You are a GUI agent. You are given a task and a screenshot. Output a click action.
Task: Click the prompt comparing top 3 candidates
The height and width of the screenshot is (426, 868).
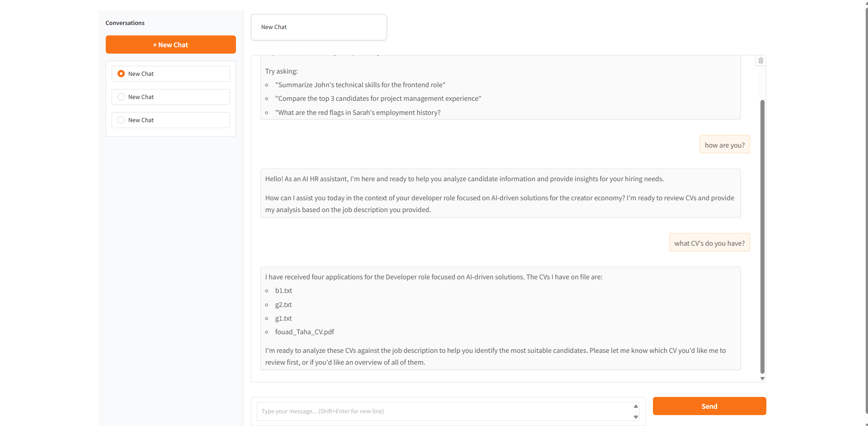click(x=378, y=98)
